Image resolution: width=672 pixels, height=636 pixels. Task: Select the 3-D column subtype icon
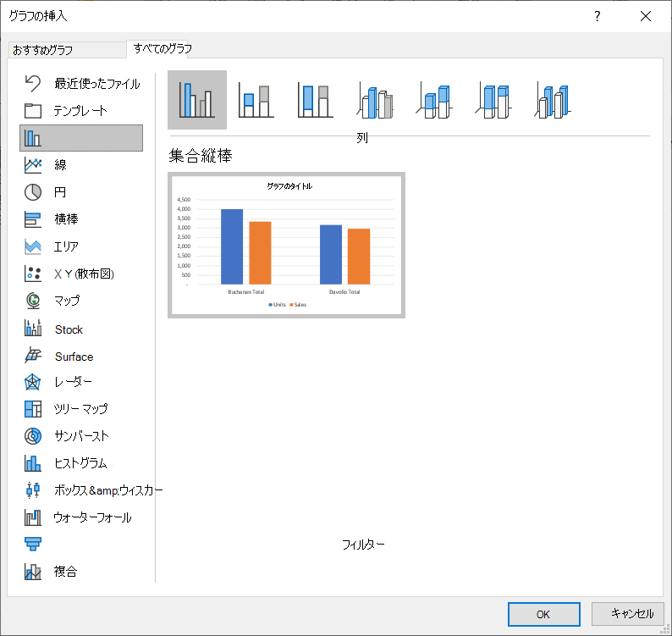pos(553,100)
